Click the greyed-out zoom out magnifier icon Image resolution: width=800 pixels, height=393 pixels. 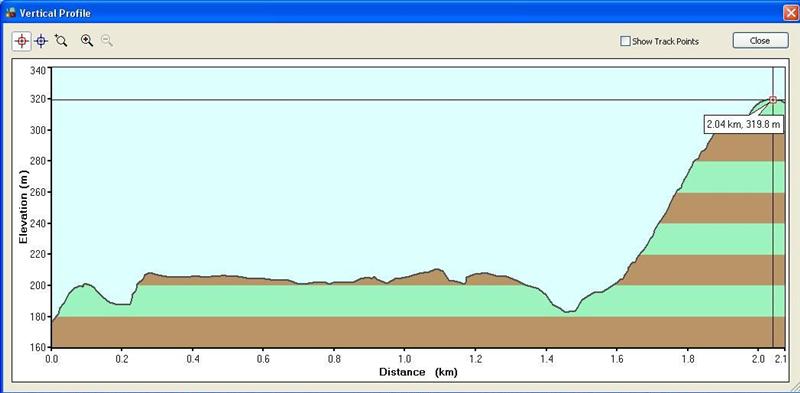[x=107, y=41]
